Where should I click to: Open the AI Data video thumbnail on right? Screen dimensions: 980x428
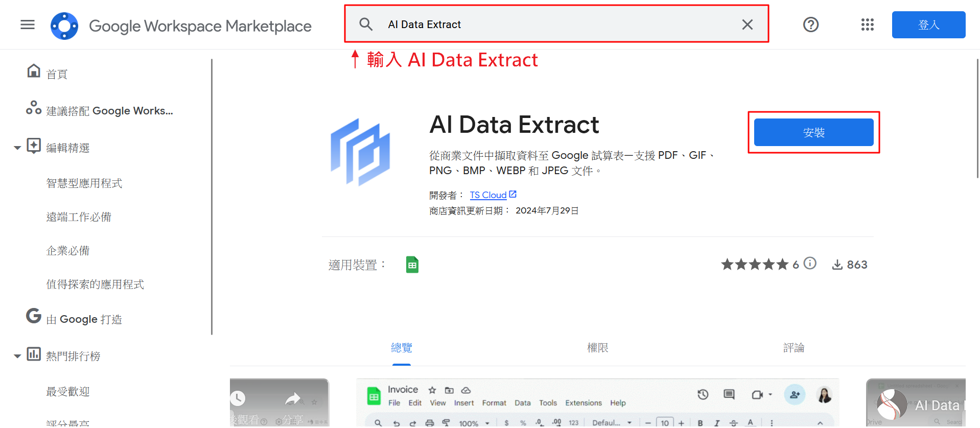tap(916, 402)
